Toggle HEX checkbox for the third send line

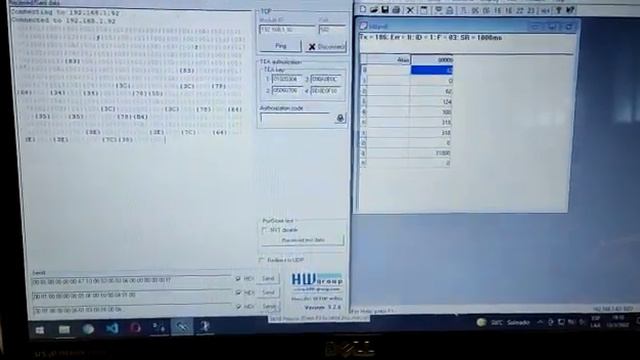(239, 307)
